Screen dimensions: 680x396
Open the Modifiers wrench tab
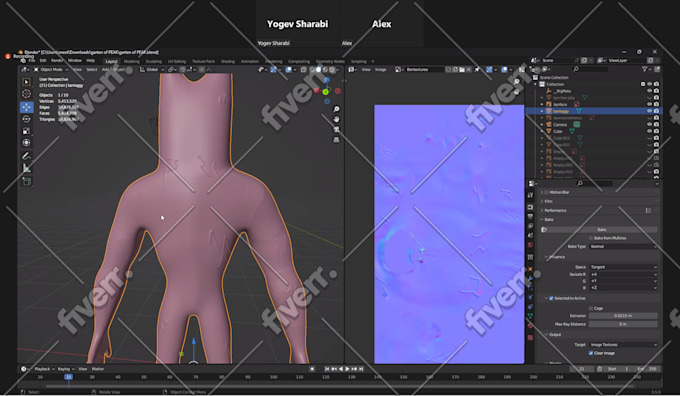530,278
